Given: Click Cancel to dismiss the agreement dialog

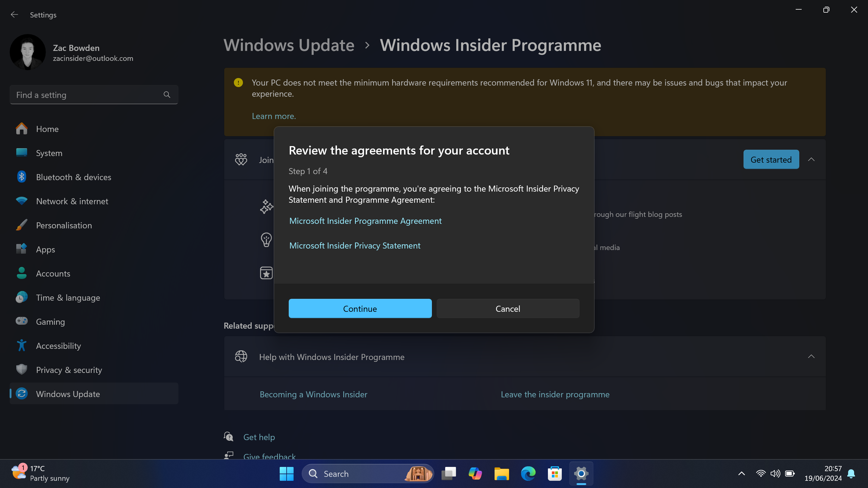Looking at the screenshot, I should click(508, 309).
